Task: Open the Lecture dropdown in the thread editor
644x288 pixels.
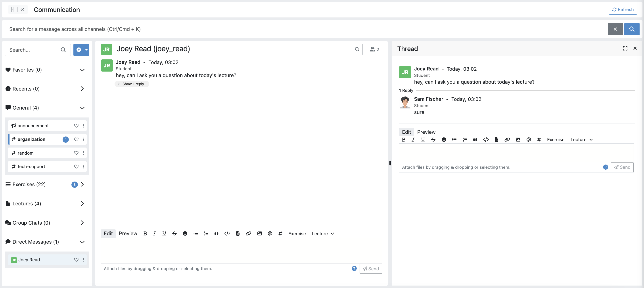Action: [x=581, y=140]
